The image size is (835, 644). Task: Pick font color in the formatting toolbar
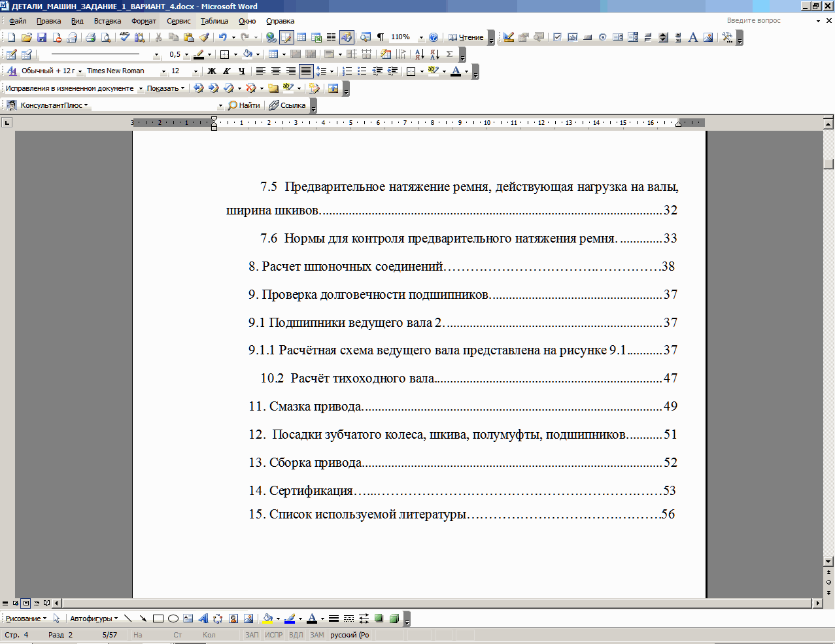coord(456,71)
